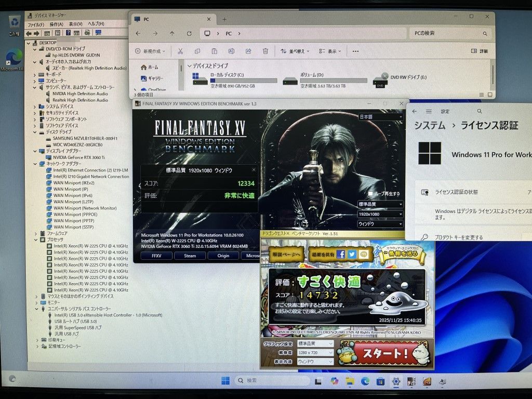Open the グラフィック設定 標準品質 dropdown in Dragon Quest
The width and height of the screenshot is (532, 399).
coord(316,343)
